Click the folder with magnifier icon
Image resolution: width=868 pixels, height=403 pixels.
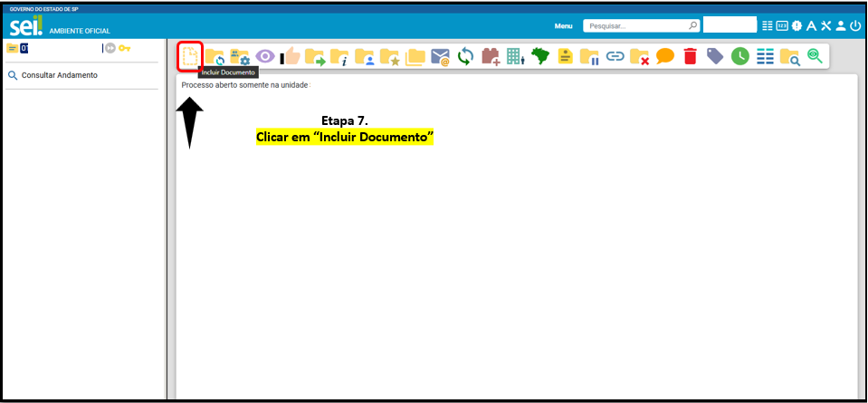[x=790, y=57]
